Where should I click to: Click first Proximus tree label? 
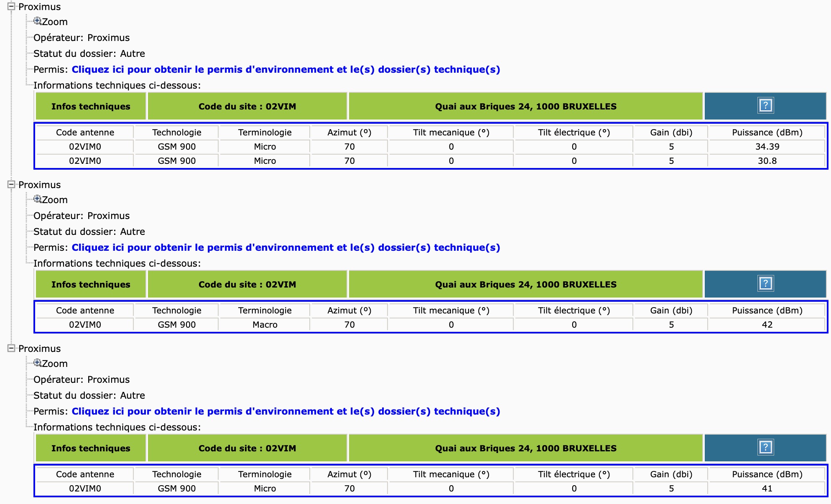coord(39,7)
